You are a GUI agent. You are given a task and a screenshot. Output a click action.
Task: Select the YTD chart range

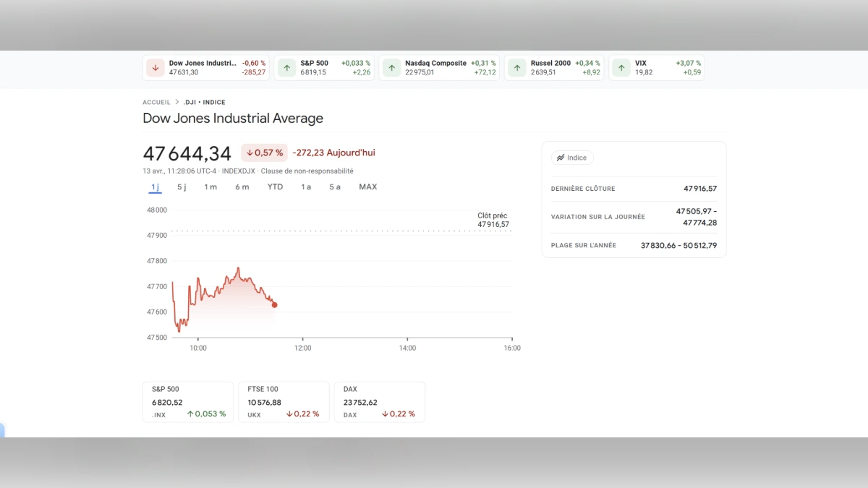(275, 187)
